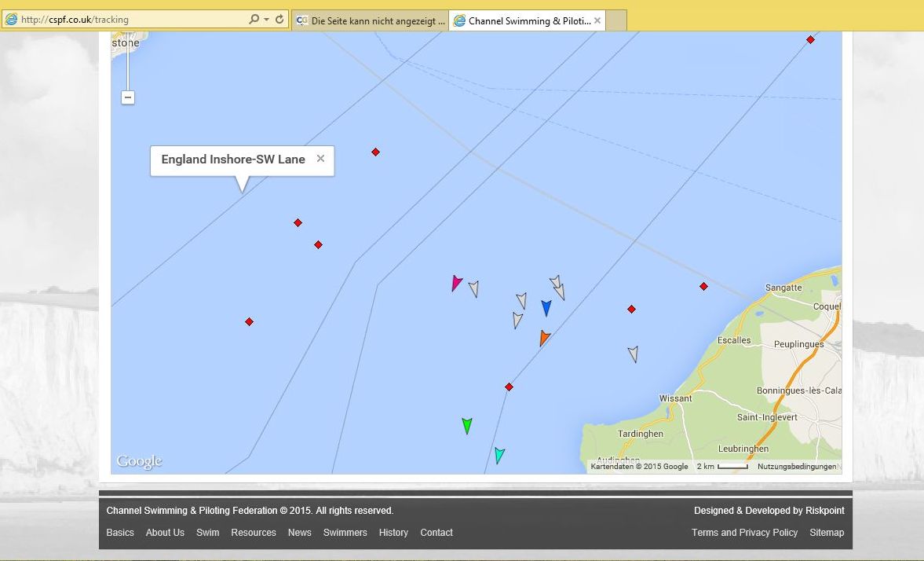Screen dimensions: 924x561
Task: Click the magenta boat marker on the map
Action: (x=456, y=283)
